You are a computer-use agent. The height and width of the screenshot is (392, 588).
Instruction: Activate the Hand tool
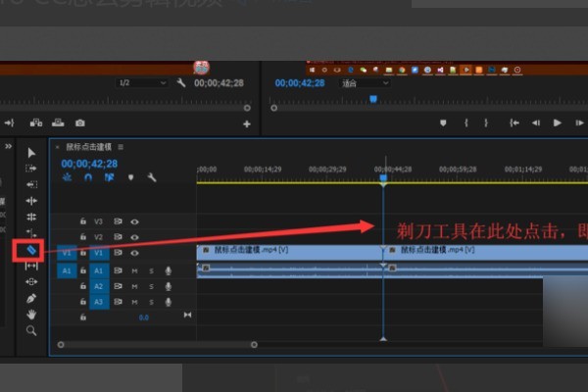[31, 314]
